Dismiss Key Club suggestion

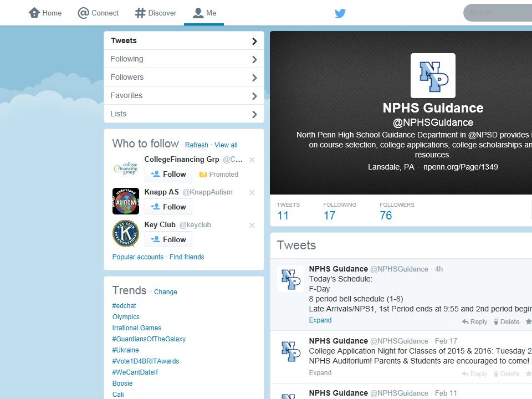pyautogui.click(x=252, y=226)
